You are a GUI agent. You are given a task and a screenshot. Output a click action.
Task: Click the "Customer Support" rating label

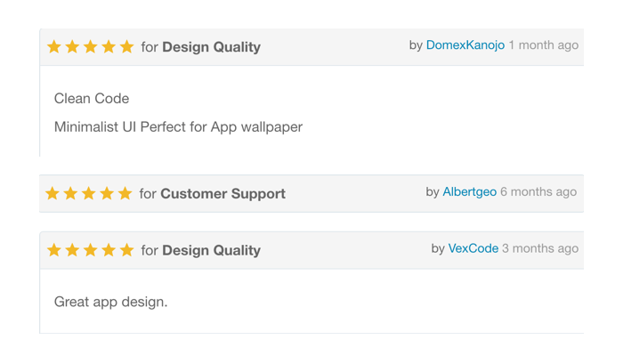[222, 193]
